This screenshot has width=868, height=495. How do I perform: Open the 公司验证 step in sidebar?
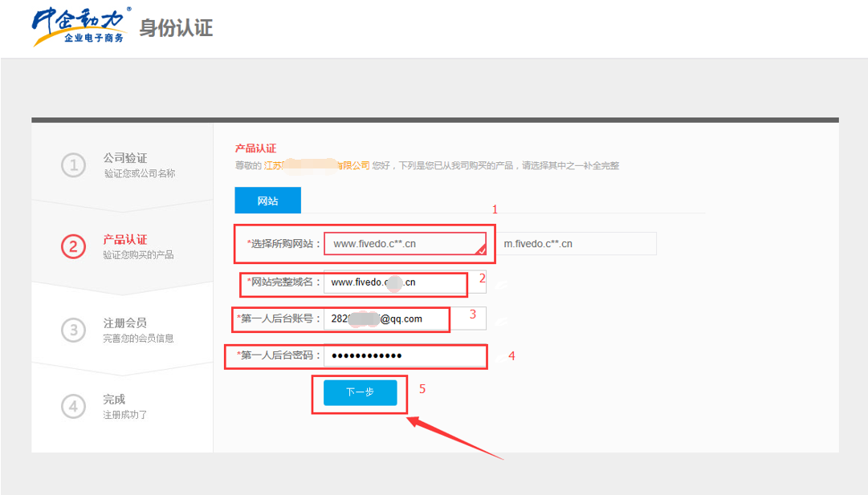coord(125,158)
